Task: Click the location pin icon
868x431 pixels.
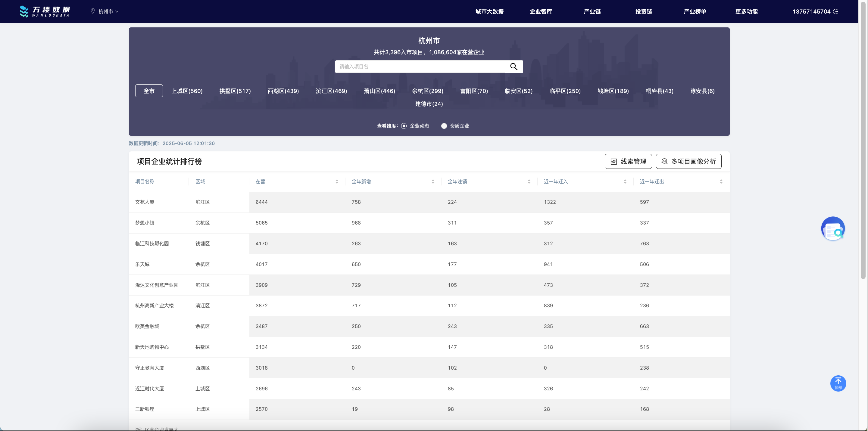Action: tap(93, 11)
